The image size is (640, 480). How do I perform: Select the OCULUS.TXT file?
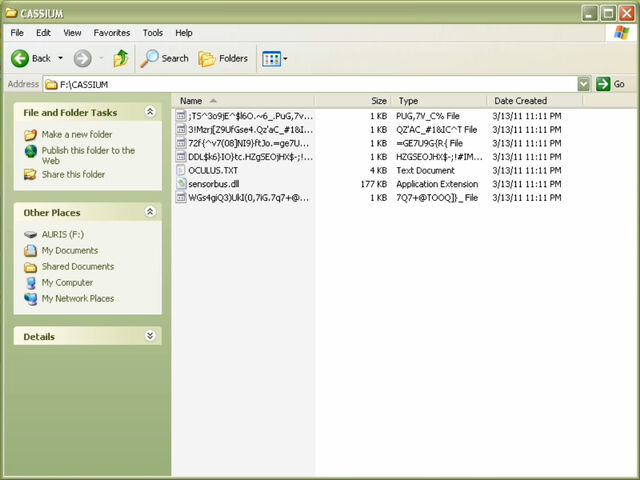click(x=213, y=171)
